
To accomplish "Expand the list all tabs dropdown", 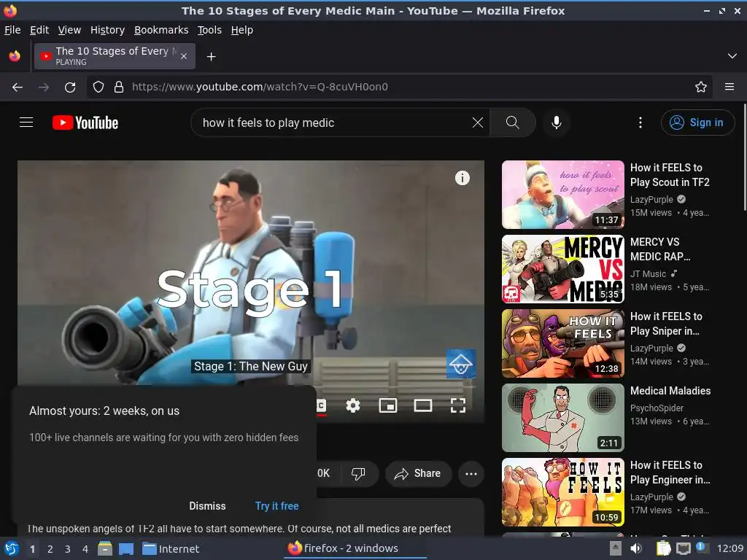I will [732, 56].
